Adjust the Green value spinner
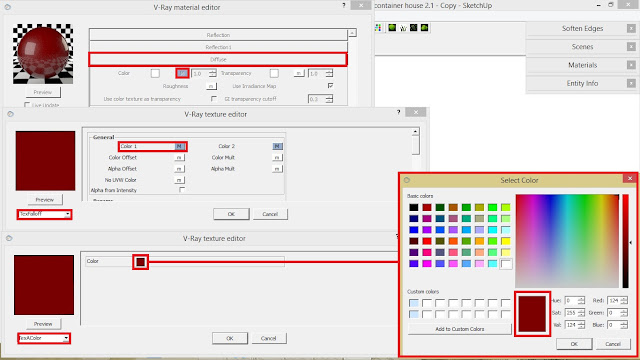 (x=624, y=313)
